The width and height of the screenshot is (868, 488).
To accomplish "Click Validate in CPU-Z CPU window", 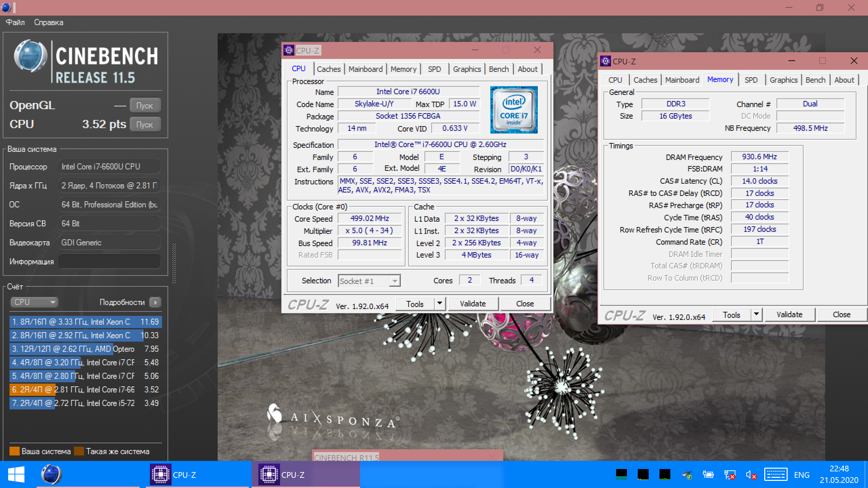I will pos(473,304).
